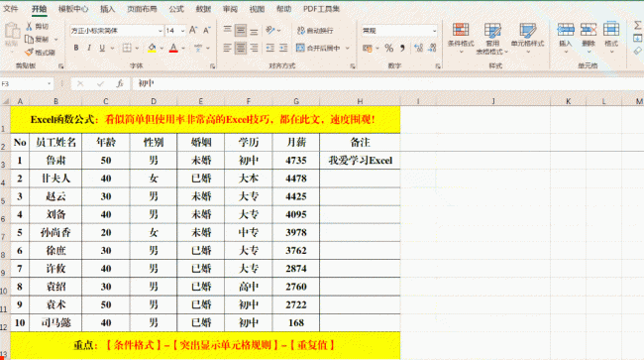Decrease font size with smaller A
The width and height of the screenshot is (644, 360).
[207, 30]
